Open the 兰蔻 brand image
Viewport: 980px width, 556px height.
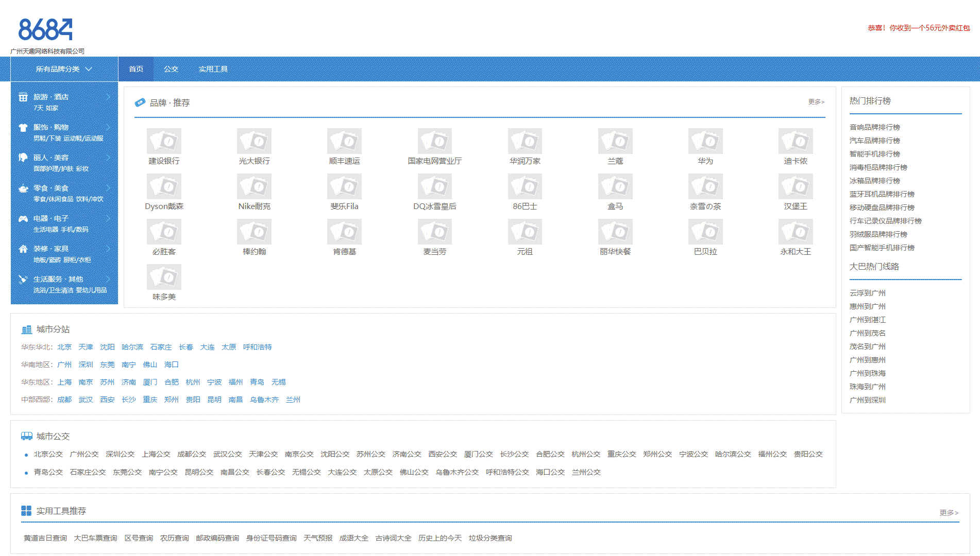[x=615, y=141]
